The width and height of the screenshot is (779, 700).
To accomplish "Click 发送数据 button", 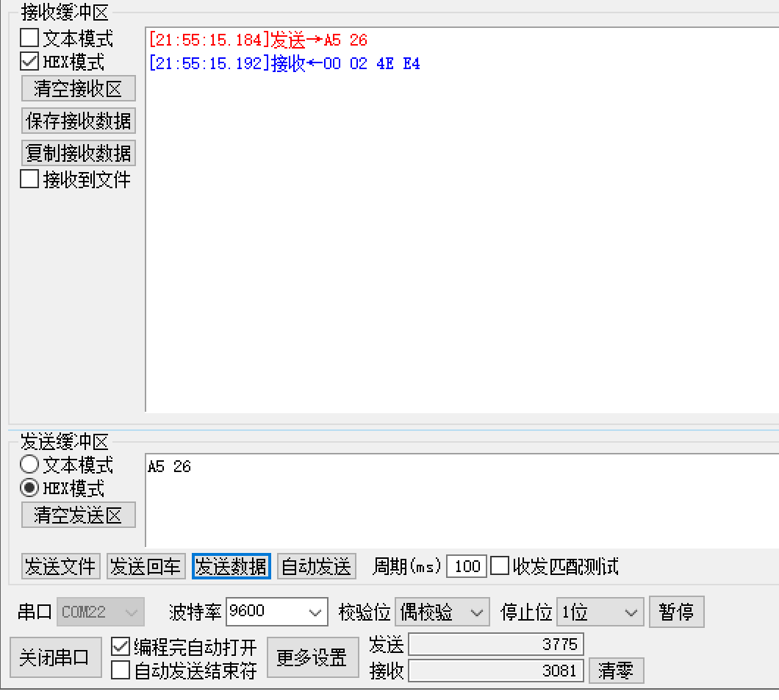I will point(231,566).
